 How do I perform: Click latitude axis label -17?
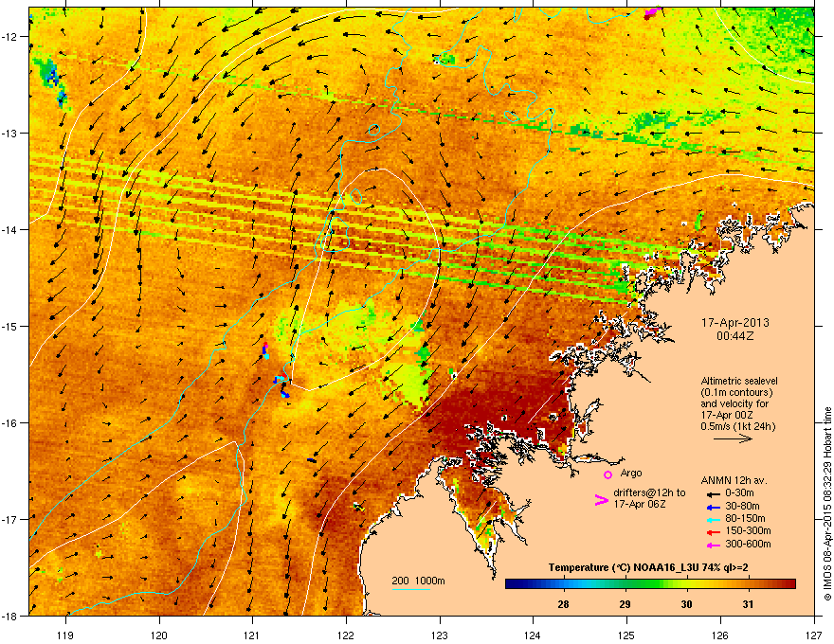(9, 519)
